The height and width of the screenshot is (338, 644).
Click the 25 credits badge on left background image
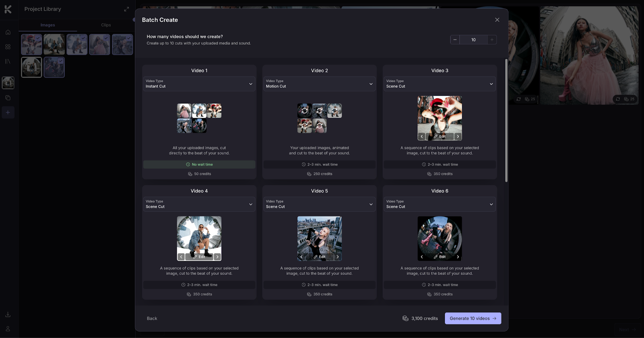(x=530, y=99)
